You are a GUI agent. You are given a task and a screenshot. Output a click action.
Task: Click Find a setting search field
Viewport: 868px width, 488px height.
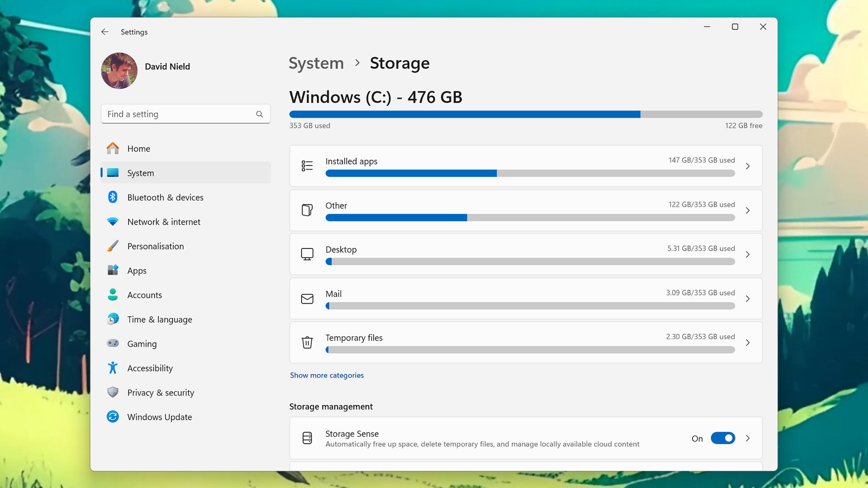click(x=184, y=114)
